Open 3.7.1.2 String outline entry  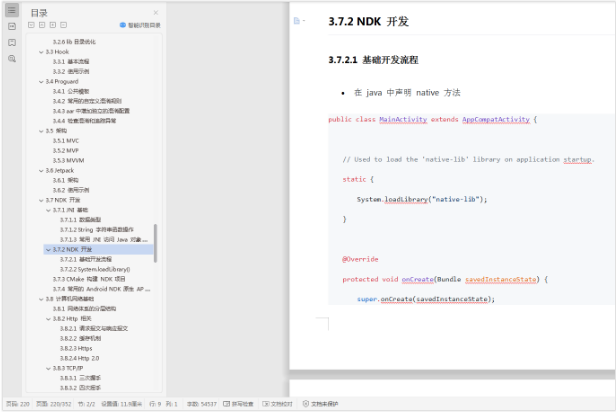pos(97,229)
